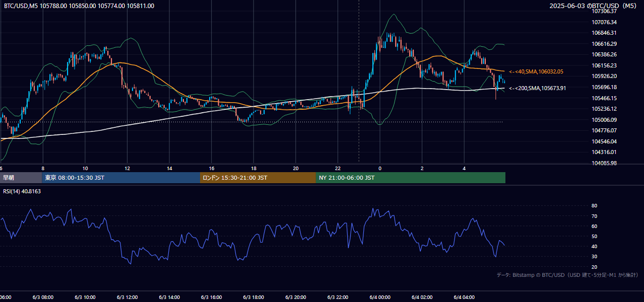
Task: Click the '6/3 10:00' bottom time label
Action: 85,297
